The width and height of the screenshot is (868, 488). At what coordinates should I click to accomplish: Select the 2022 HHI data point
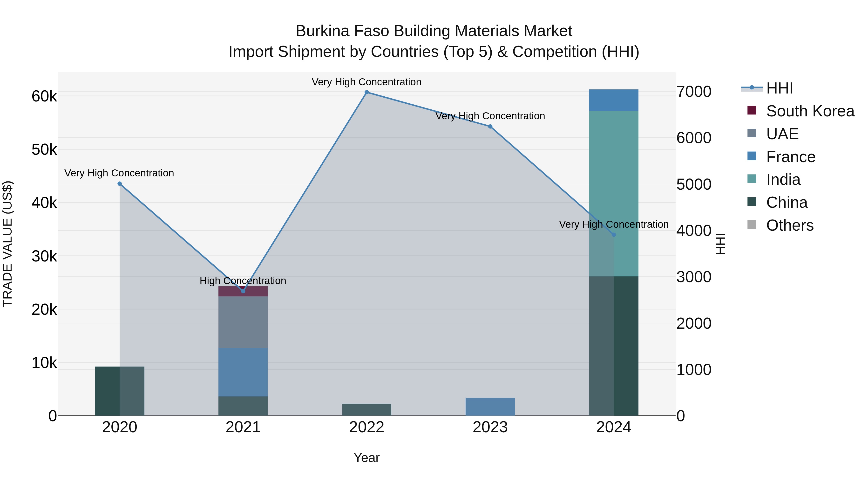coord(366,92)
